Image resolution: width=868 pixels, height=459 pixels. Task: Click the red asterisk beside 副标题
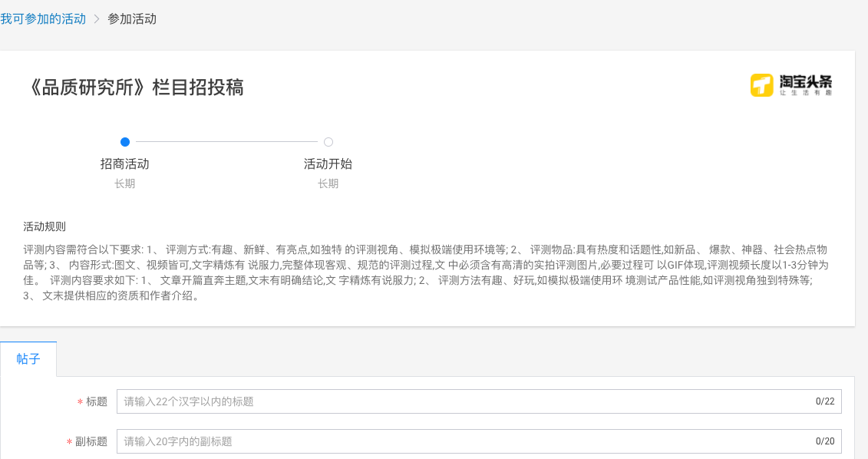(x=68, y=441)
